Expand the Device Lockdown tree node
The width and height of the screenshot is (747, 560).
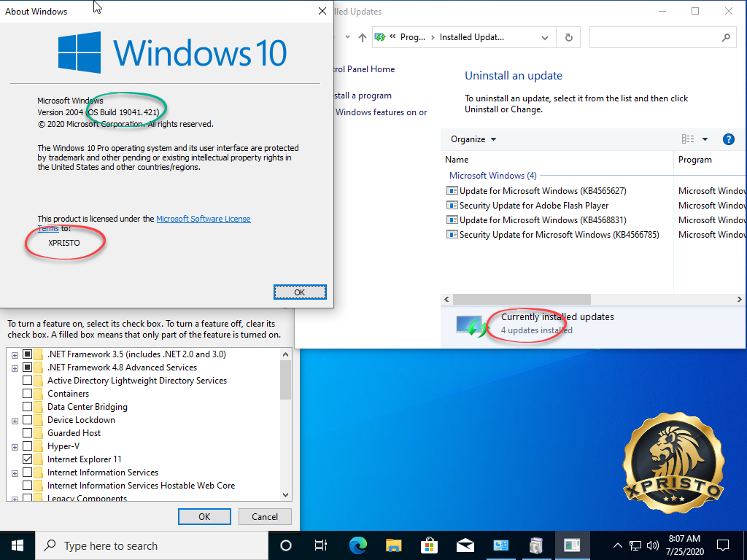[x=15, y=421]
